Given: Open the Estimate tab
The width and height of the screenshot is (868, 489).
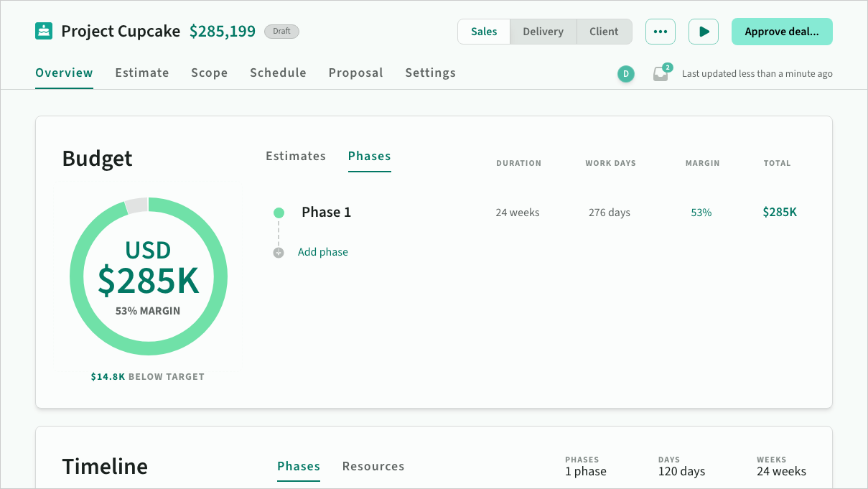Looking at the screenshot, I should click(142, 73).
